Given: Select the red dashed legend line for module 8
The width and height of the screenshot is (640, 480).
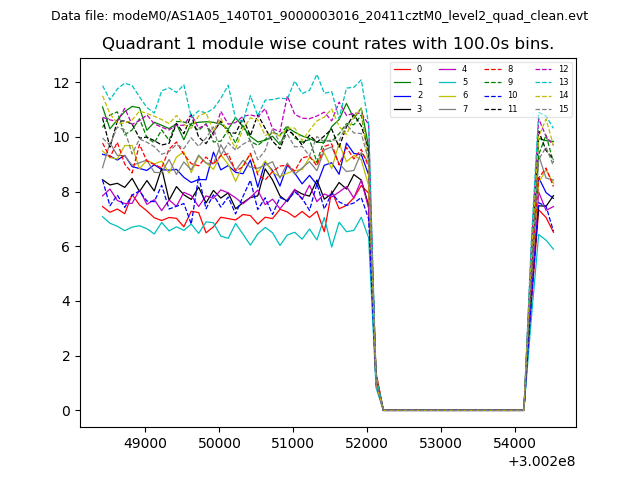Looking at the screenshot, I should (495, 69).
